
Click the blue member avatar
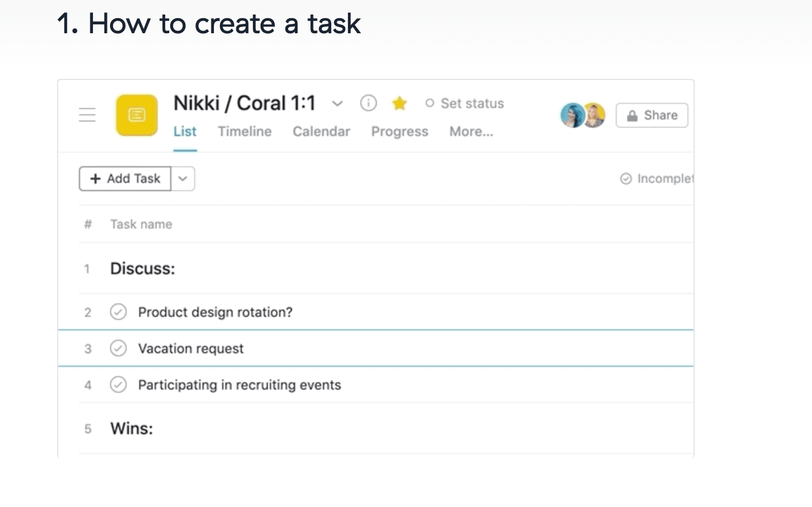point(573,115)
